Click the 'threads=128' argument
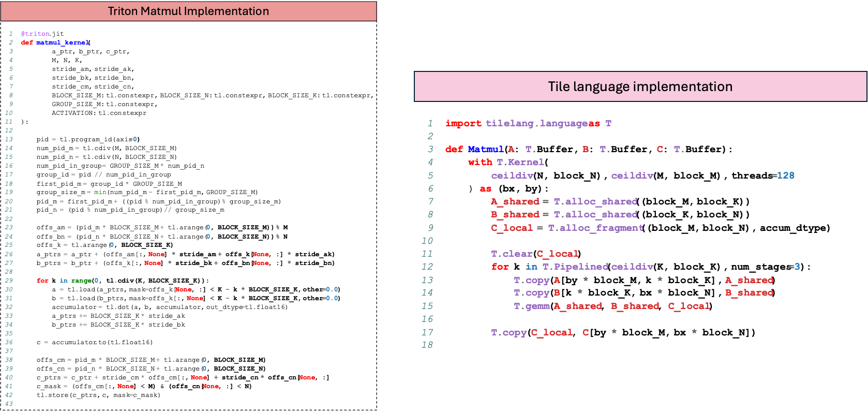 tap(763, 175)
